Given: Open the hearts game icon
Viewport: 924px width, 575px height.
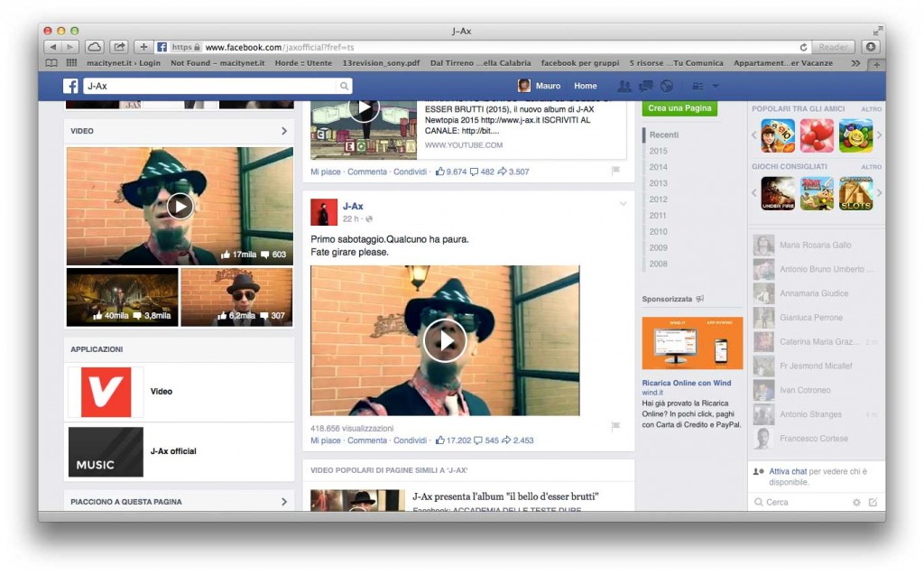Looking at the screenshot, I should point(817,135).
